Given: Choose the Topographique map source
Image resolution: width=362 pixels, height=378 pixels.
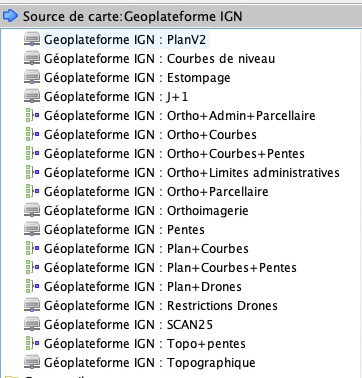Looking at the screenshot, I should [149, 363].
